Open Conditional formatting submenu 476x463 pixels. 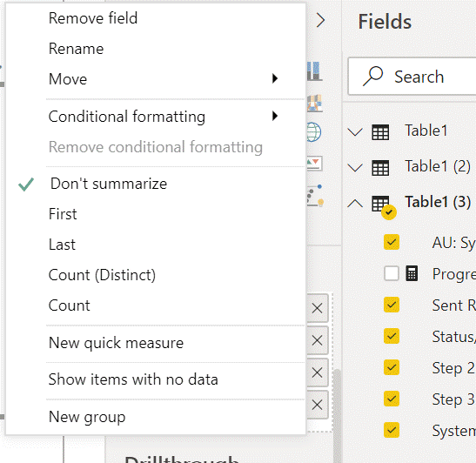(127, 117)
